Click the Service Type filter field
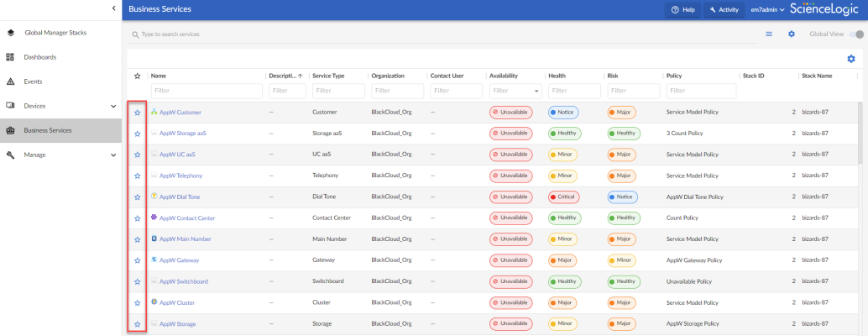 click(338, 91)
